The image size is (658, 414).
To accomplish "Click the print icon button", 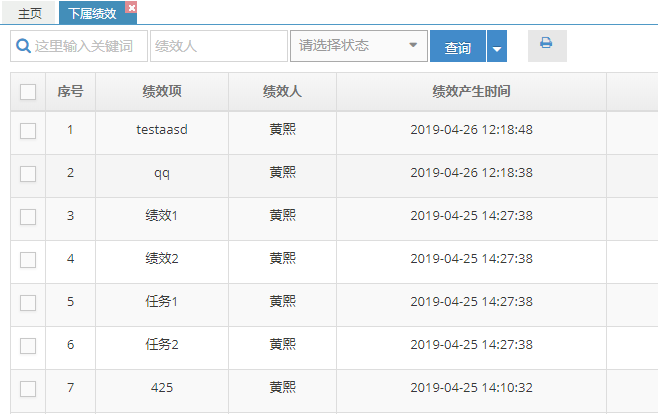I will [547, 46].
